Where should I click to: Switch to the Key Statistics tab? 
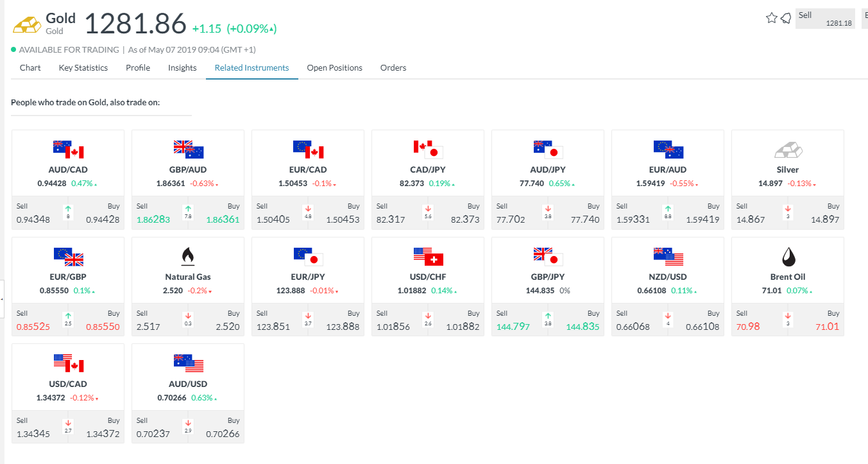point(83,68)
